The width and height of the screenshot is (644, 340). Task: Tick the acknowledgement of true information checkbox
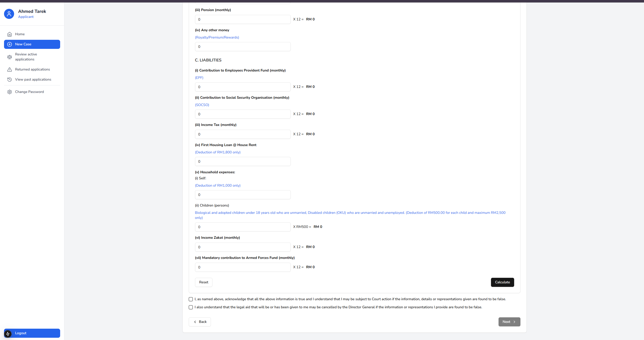pyautogui.click(x=191, y=299)
